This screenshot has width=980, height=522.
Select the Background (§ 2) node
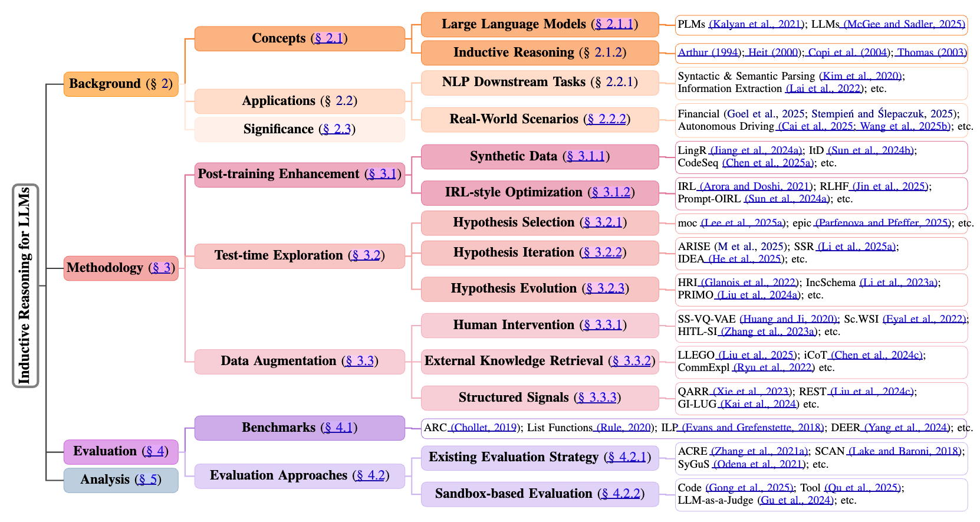tap(121, 84)
